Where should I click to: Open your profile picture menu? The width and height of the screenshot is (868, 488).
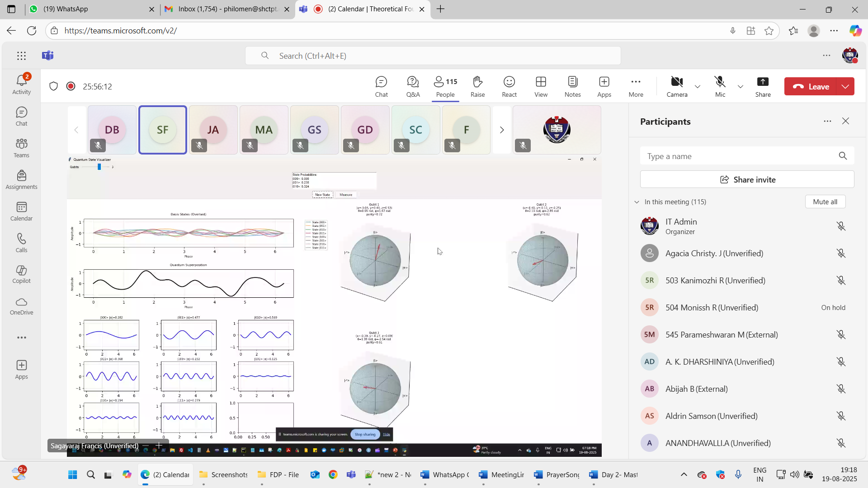(850, 55)
